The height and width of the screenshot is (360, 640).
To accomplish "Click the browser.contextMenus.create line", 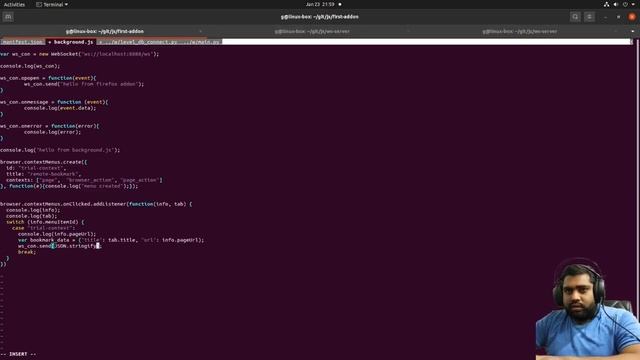I will [x=44, y=162].
